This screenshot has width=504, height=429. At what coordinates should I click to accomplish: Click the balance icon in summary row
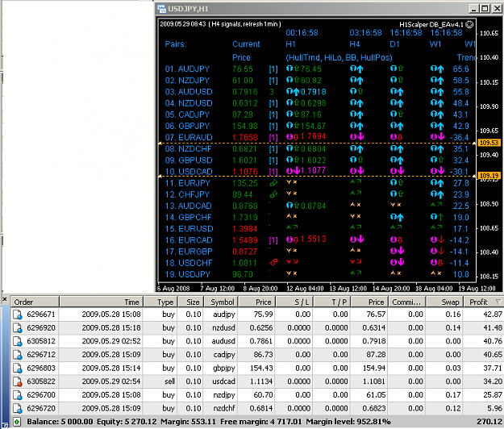coord(17,422)
